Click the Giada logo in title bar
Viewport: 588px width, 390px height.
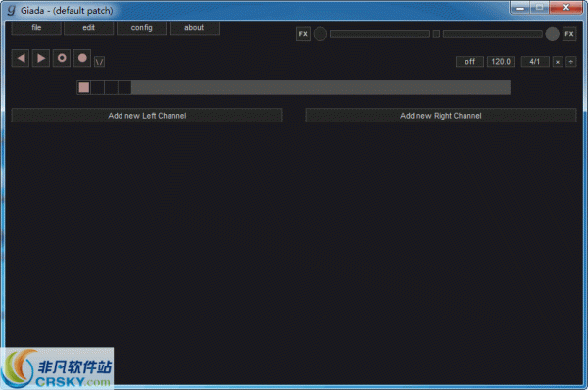(x=11, y=10)
